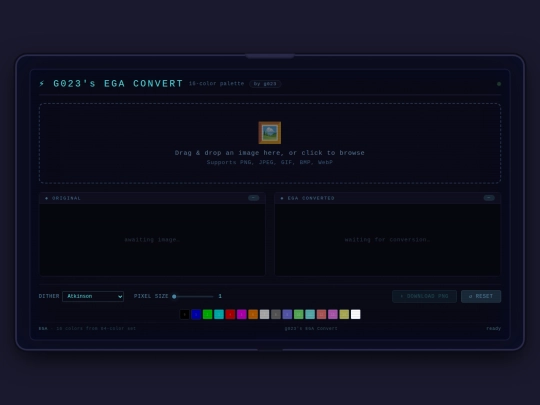The image size is (540, 405).
Task: Select the dark blue palette swatch
Action: tap(196, 314)
